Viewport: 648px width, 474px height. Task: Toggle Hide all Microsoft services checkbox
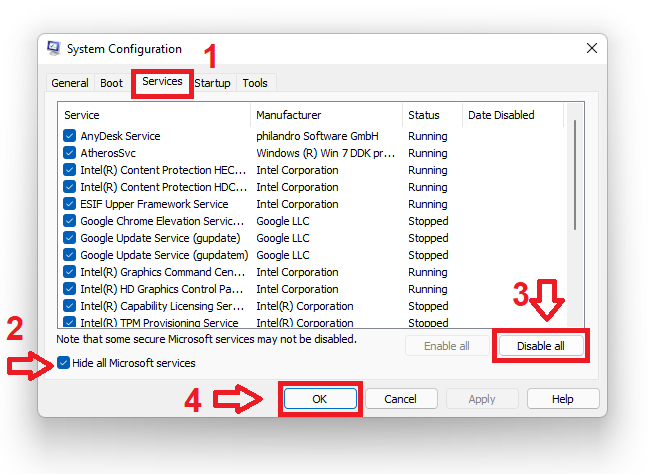click(x=63, y=363)
